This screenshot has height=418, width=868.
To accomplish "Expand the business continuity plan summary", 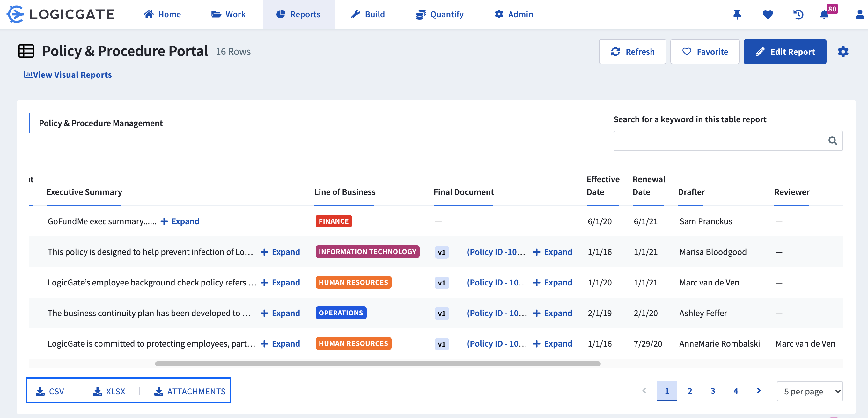I will coord(280,313).
